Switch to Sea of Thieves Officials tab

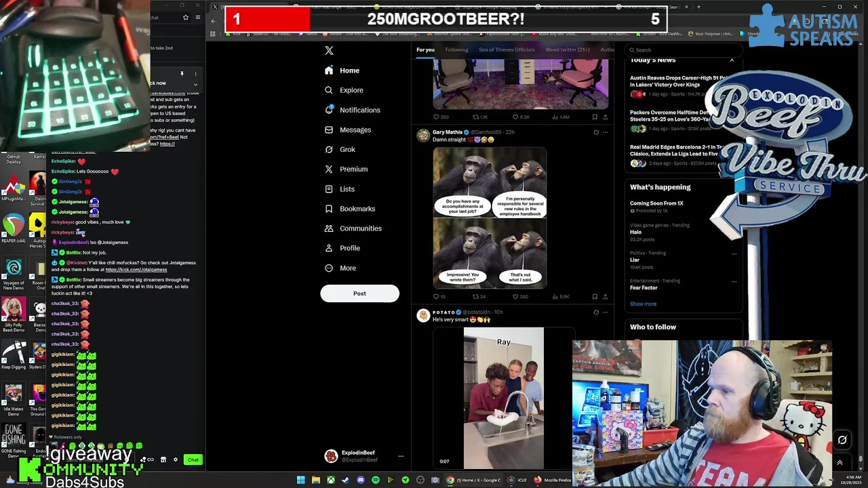tap(507, 49)
